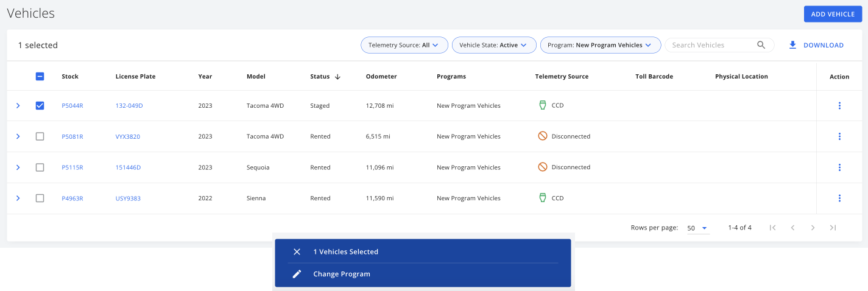Open stock link P4963R
Image resolution: width=868 pixels, height=291 pixels.
[72, 198]
